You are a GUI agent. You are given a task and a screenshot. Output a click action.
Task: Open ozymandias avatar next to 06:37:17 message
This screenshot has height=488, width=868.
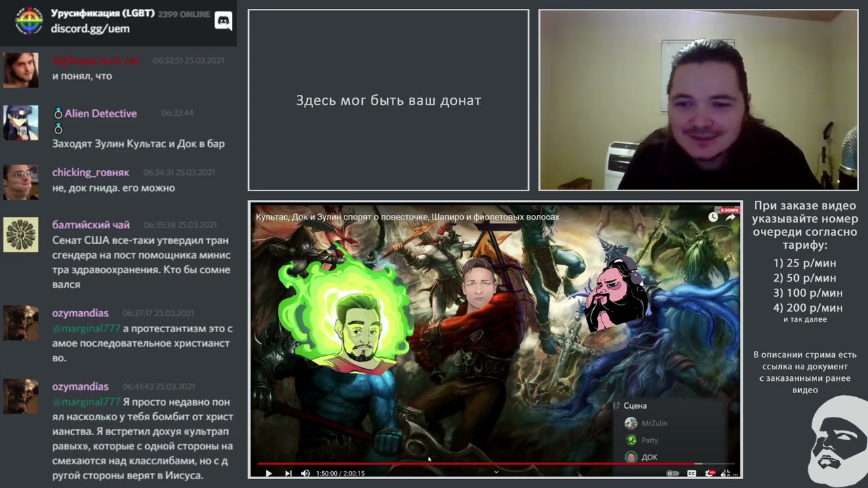[20, 323]
